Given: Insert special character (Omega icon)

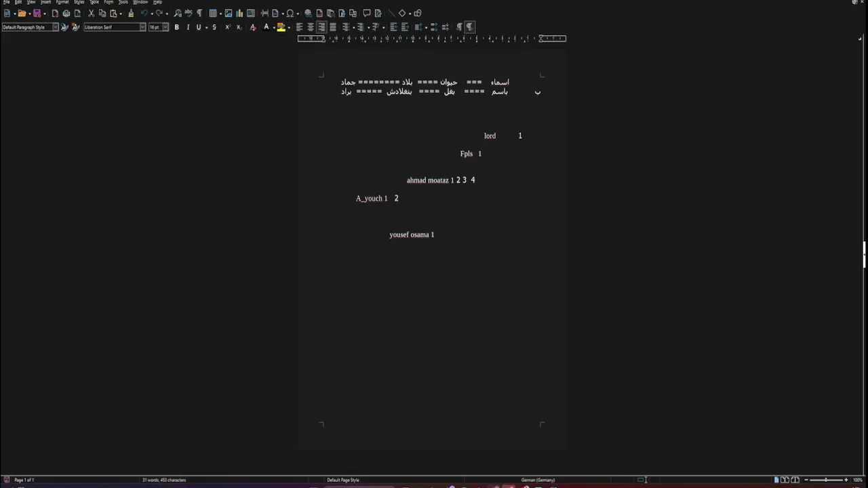Looking at the screenshot, I should tap(290, 14).
